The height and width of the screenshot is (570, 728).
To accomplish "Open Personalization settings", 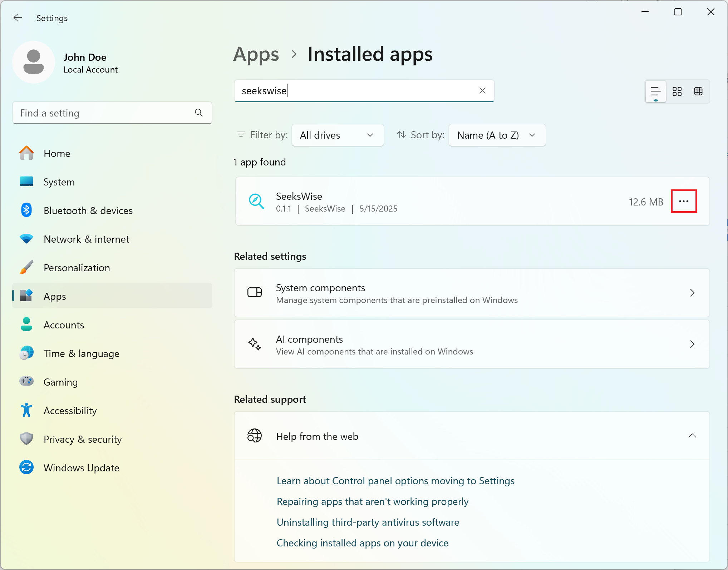I will click(x=112, y=268).
